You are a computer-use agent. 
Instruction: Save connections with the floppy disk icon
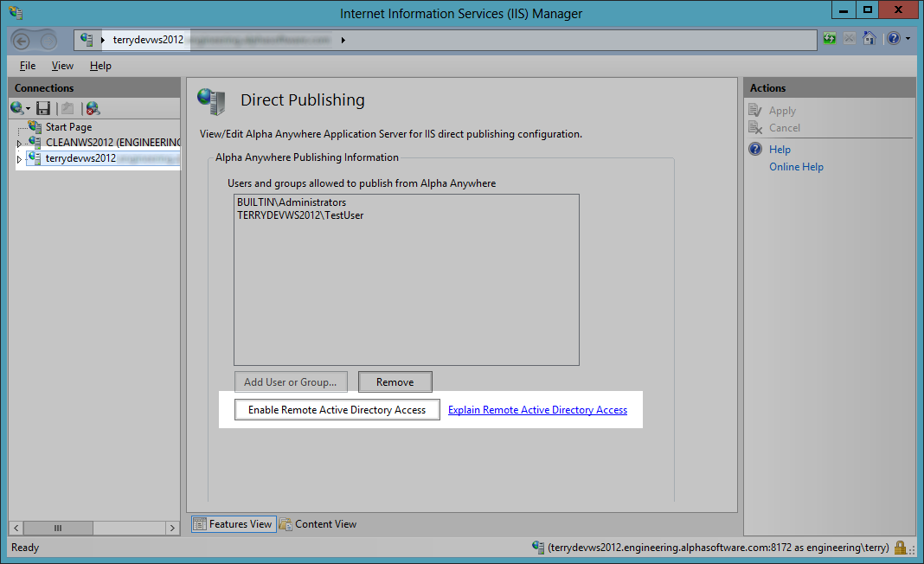(43, 108)
